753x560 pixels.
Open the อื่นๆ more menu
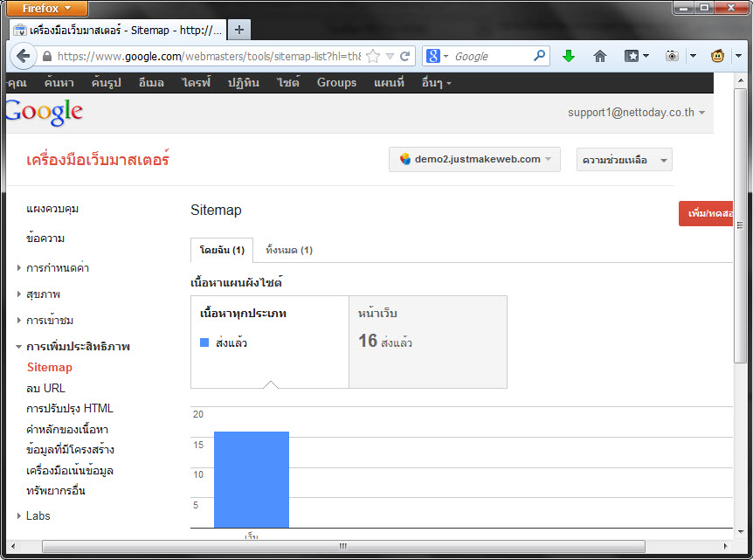(x=437, y=83)
